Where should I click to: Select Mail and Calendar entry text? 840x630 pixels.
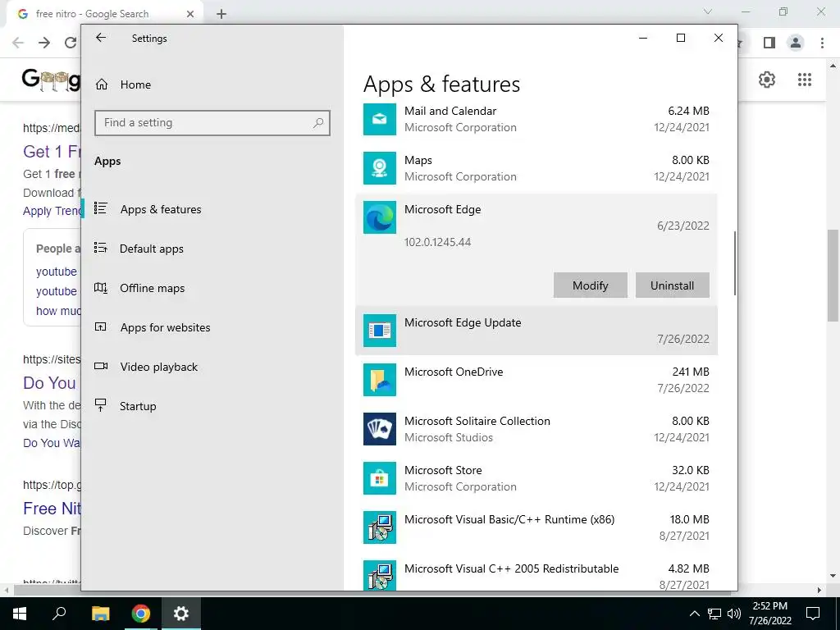[450, 111]
